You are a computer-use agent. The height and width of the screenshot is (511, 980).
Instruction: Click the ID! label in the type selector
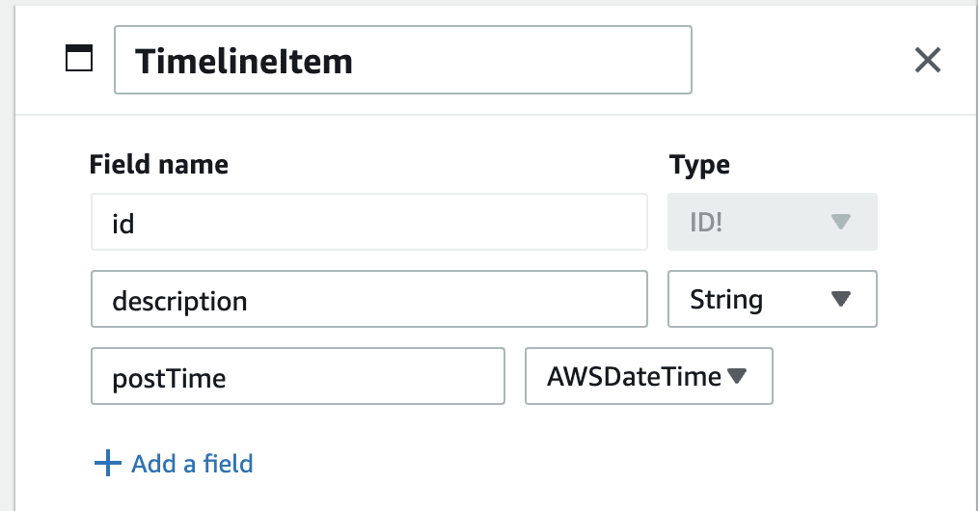click(x=706, y=222)
